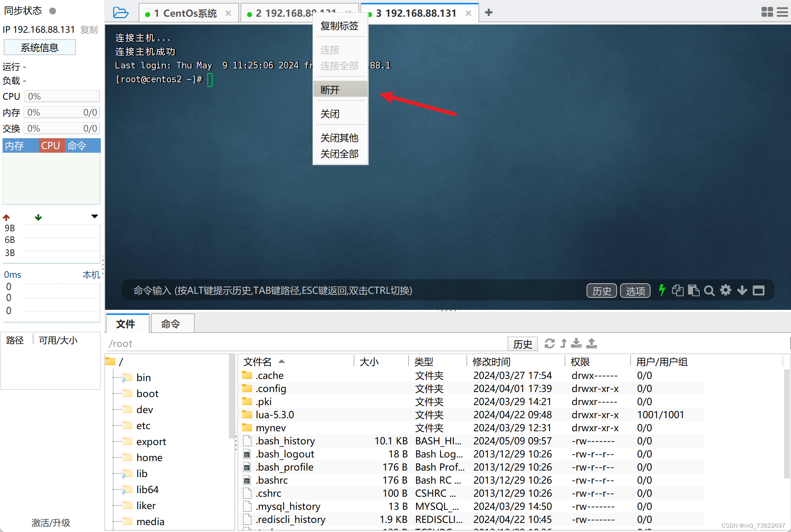The image size is (791, 532).
Task: Select the root / node in the tree
Action: (114, 361)
